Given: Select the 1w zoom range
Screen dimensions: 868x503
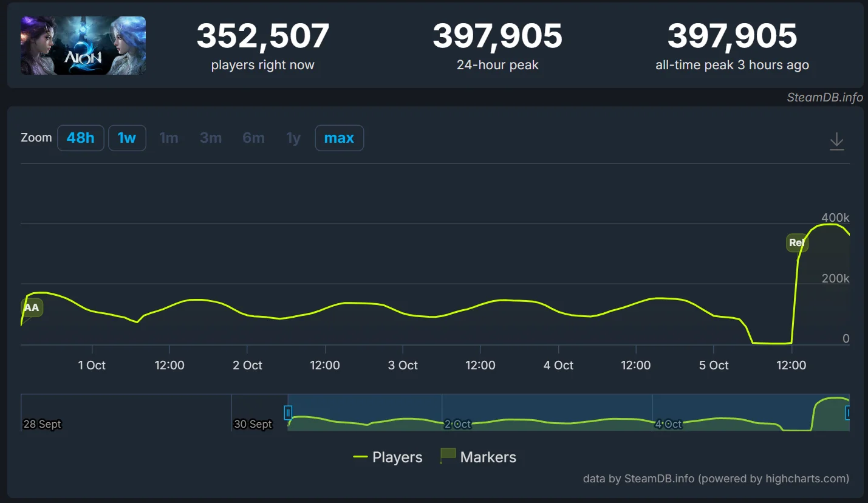Looking at the screenshot, I should click(x=127, y=138).
